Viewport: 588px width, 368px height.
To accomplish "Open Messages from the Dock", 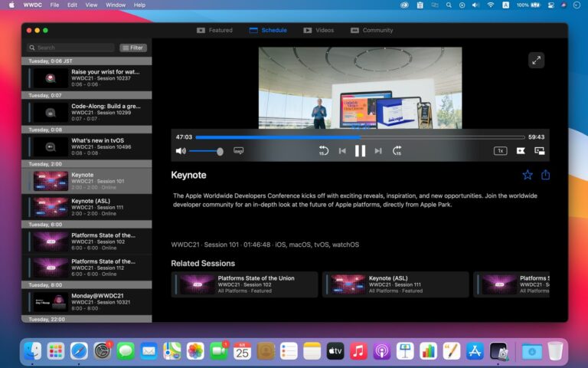I will [x=126, y=351].
